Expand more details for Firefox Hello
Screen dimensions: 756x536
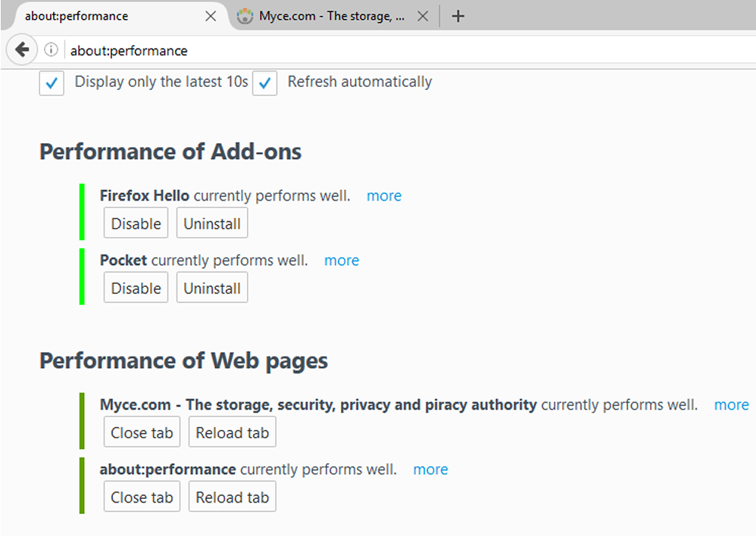tap(384, 195)
